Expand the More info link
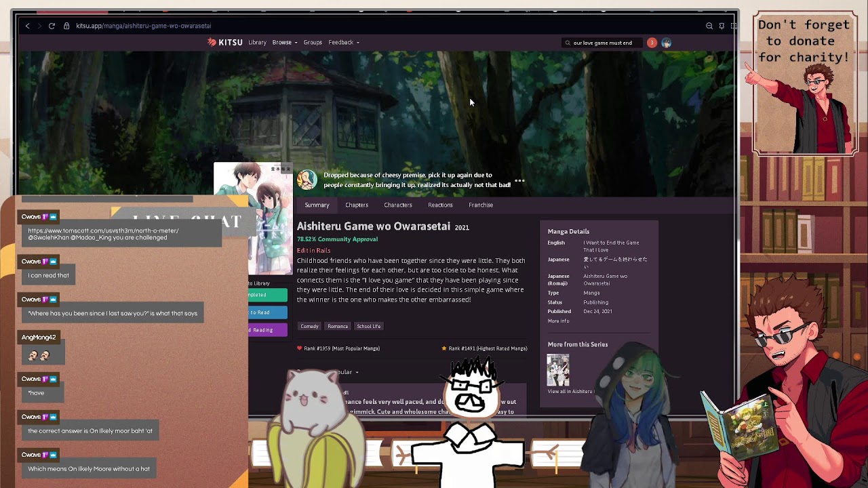This screenshot has width=868, height=488. coord(559,321)
